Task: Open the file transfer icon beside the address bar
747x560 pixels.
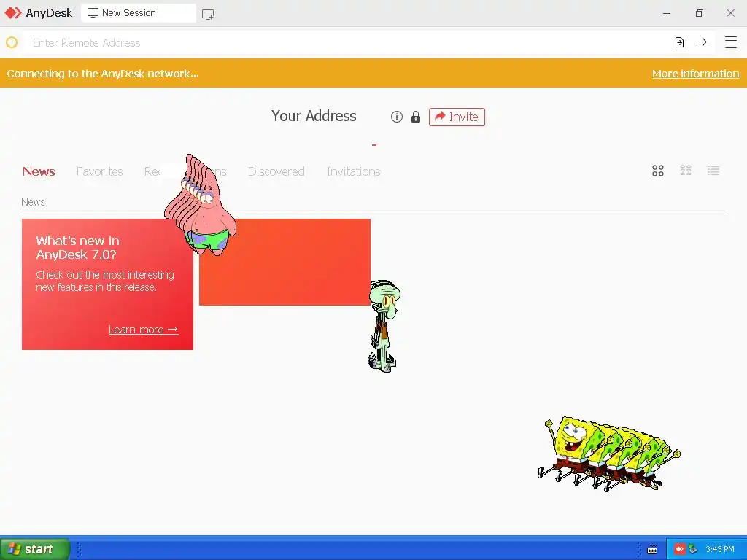Action: point(679,42)
